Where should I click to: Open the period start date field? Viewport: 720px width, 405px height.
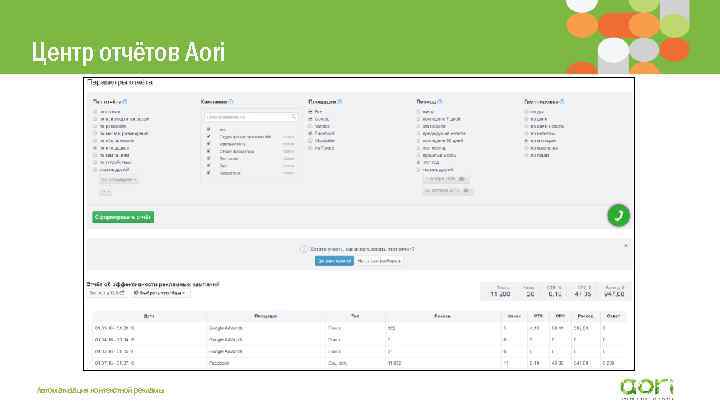[x=446, y=179]
